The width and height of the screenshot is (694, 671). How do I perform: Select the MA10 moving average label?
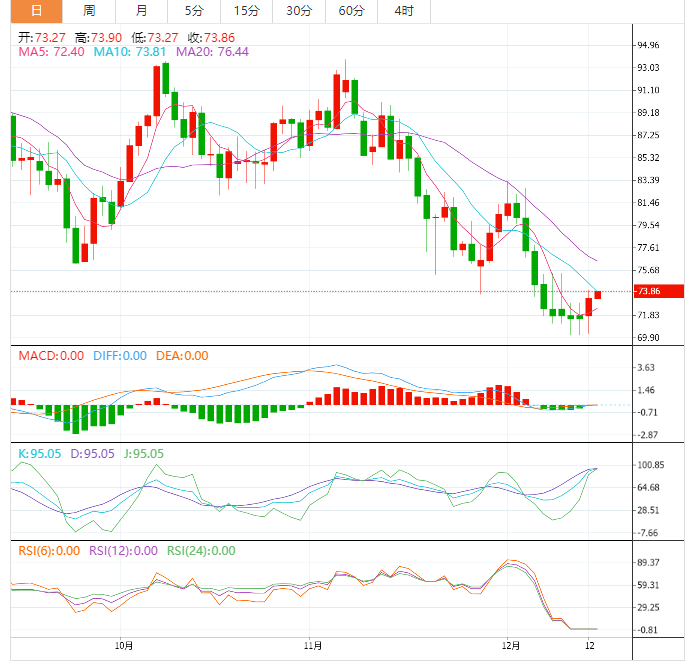click(129, 51)
